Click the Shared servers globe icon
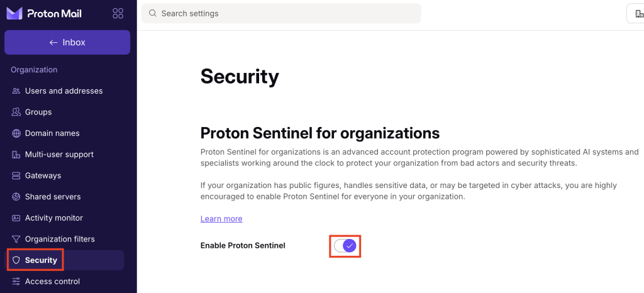644x293 pixels. [16, 197]
